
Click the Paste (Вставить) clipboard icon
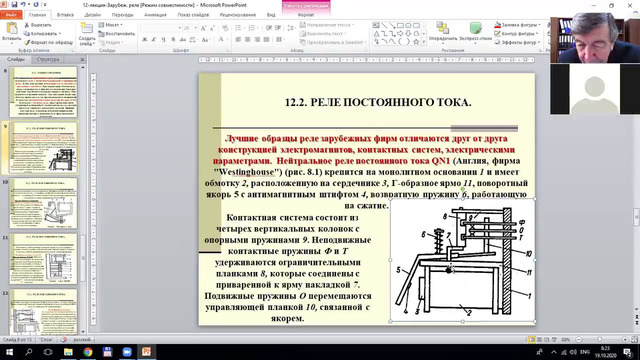pyautogui.click(x=11, y=29)
